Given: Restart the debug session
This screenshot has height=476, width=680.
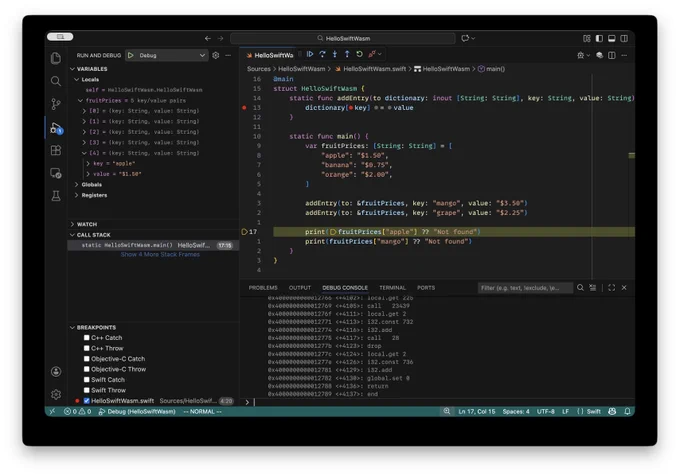Looking at the screenshot, I should (x=359, y=54).
